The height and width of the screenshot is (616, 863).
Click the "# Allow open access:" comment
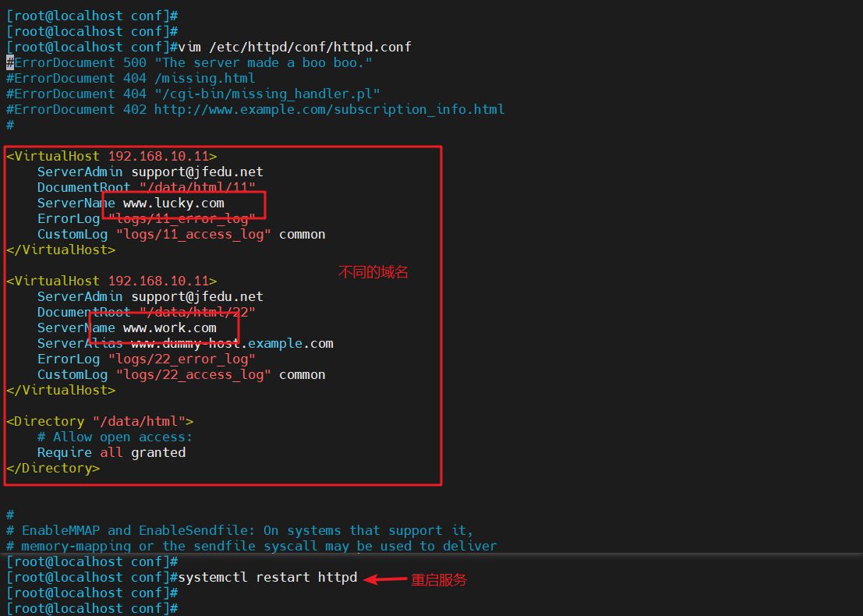pos(115,437)
